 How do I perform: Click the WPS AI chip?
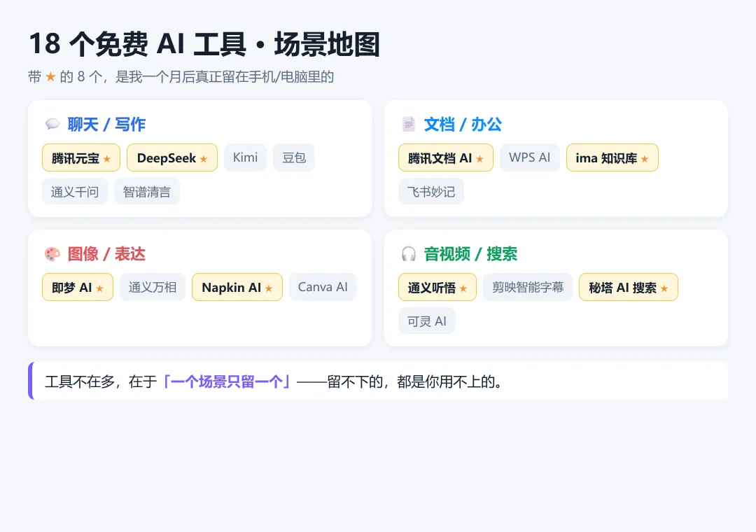[x=529, y=157]
